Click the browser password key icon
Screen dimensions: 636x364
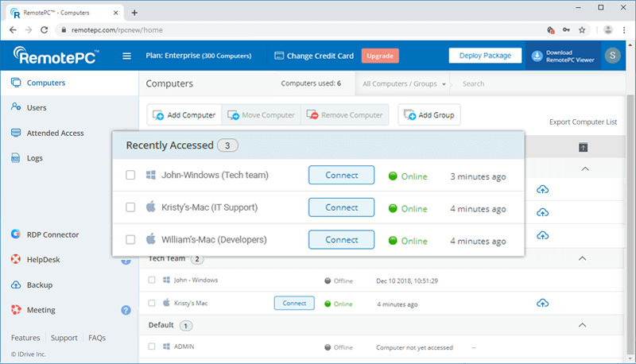566,30
